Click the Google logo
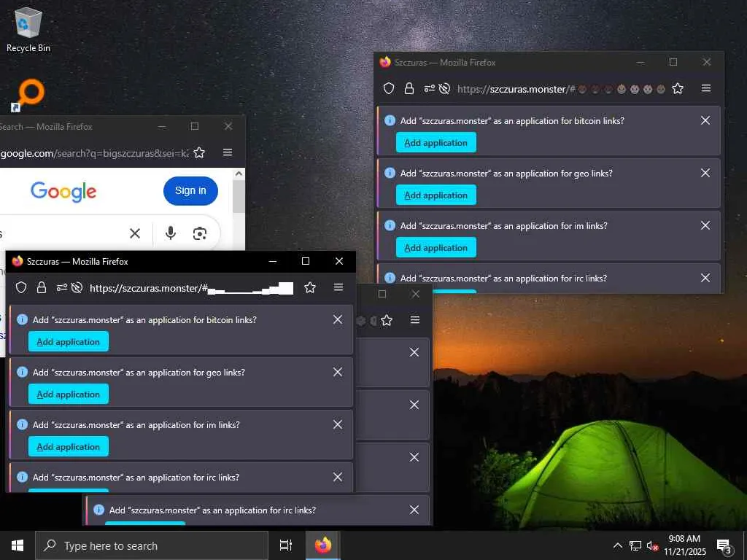747x560 pixels. [63, 192]
